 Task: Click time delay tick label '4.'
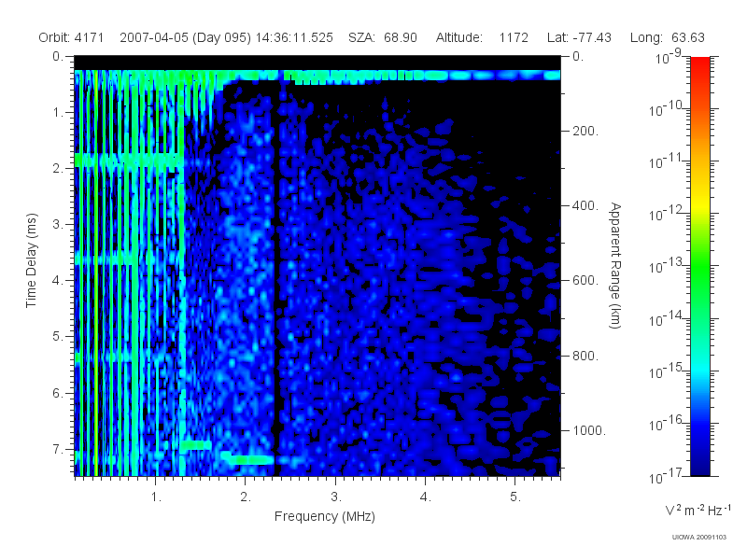pos(58,281)
